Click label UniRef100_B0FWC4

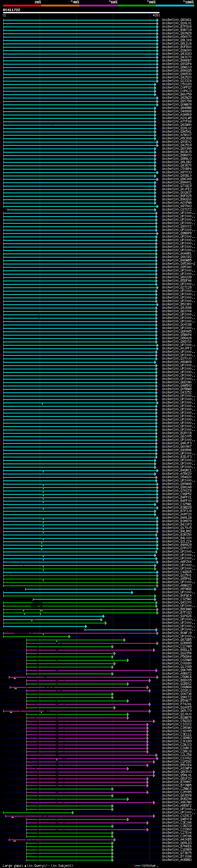(176, 595)
